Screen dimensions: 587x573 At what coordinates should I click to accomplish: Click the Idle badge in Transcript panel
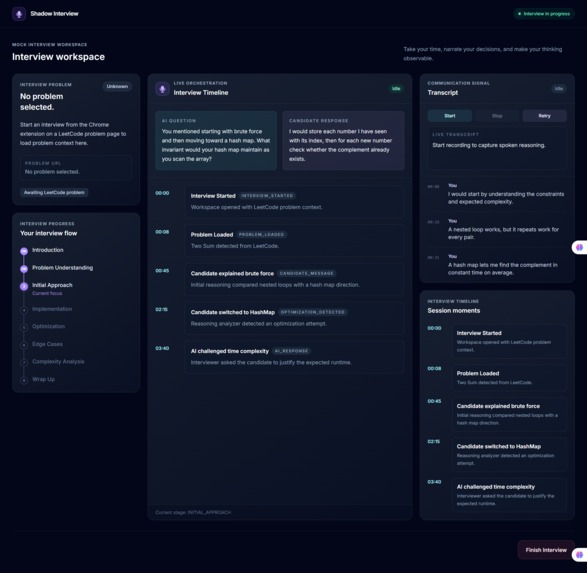tap(559, 89)
